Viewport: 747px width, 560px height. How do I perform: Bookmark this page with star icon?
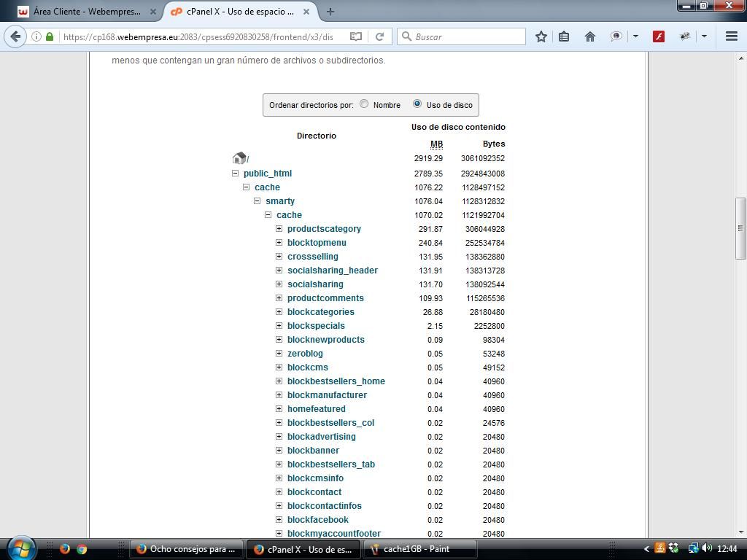pos(541,36)
